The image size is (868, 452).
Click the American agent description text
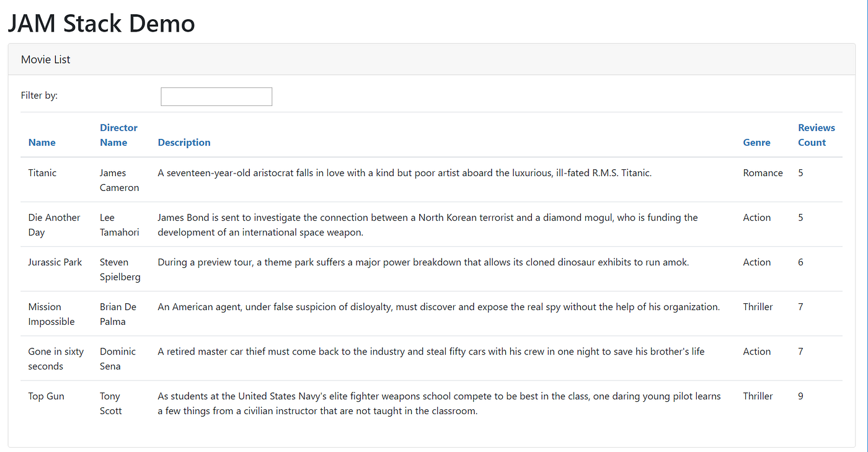[439, 307]
